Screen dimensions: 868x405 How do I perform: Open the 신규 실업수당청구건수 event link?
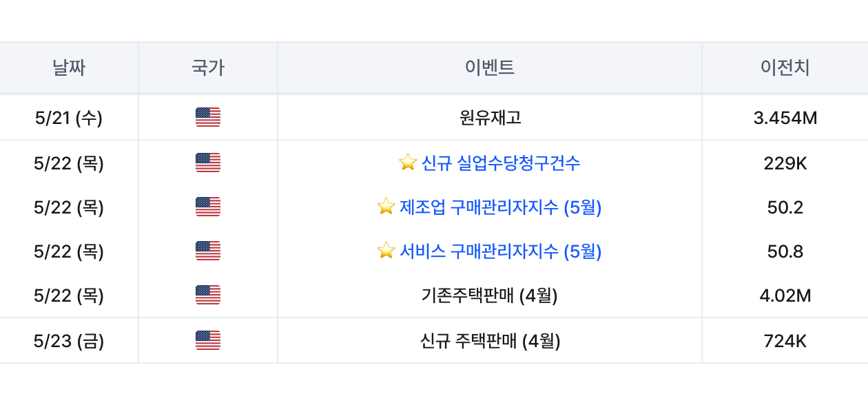coord(501,163)
